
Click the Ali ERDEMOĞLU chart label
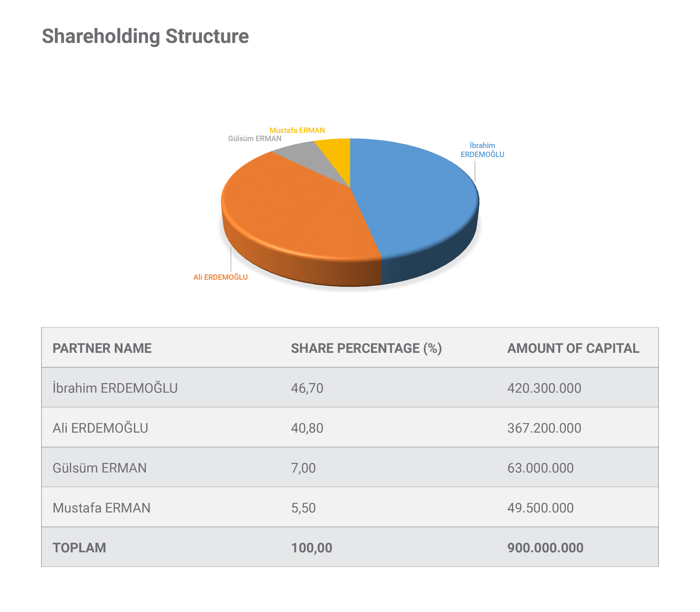(220, 277)
